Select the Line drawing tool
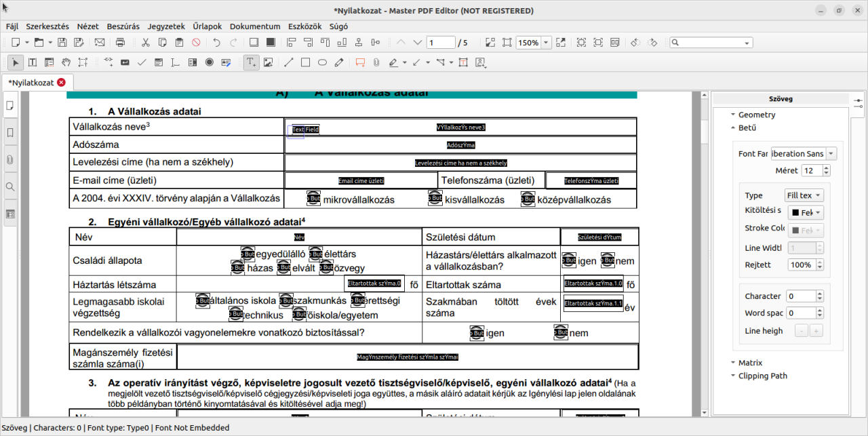Screen dimensions: 868x436 point(288,62)
